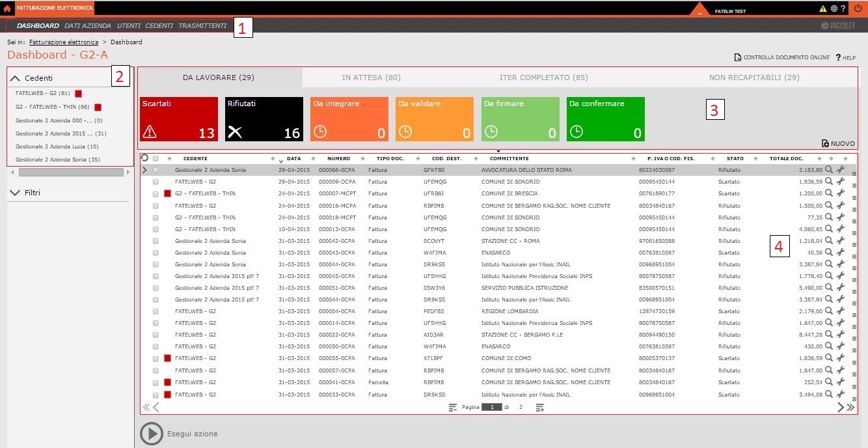Viewport: 868px width, 448px height.
Task: Open magnifier on the 5.490,00 total row
Action: [x=829, y=288]
